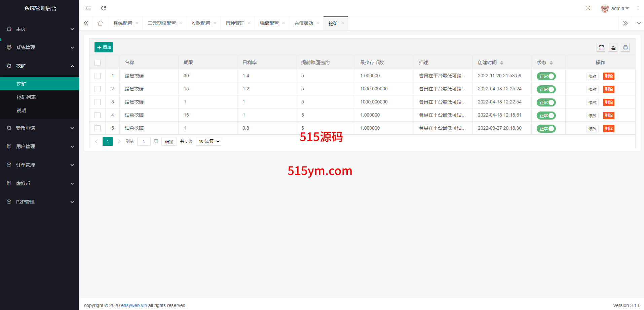Open the home tab icon
Viewport: 644px width, 310px height.
[100, 23]
